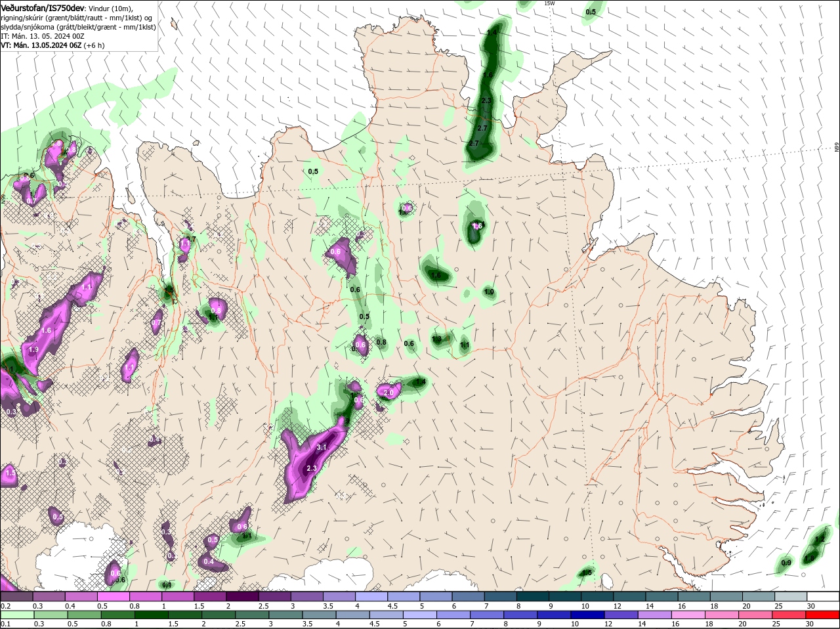840x629 pixels.
Task: Click the 'N99' label on right edge
Action: (837, 148)
